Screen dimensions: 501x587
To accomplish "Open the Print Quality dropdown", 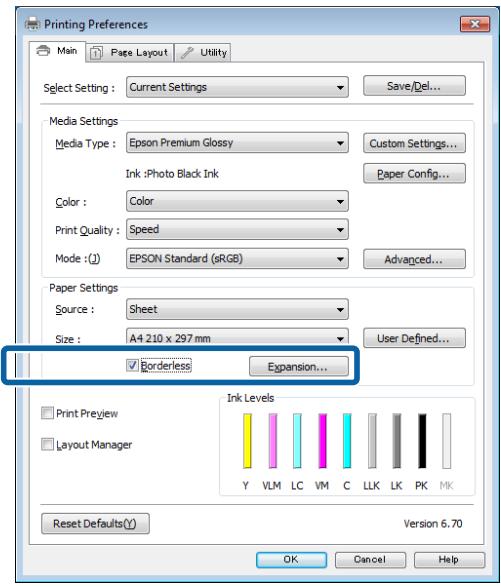I will [237, 229].
